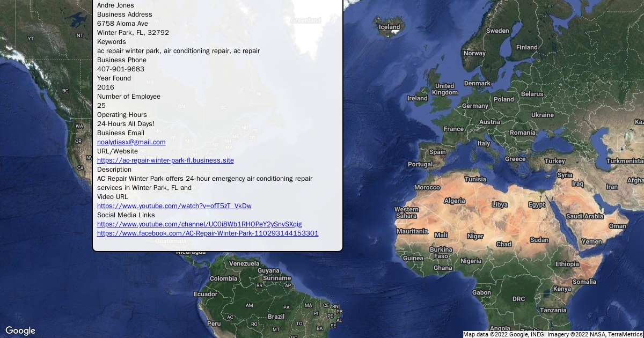Click the Colombia label on the map

click(223, 278)
